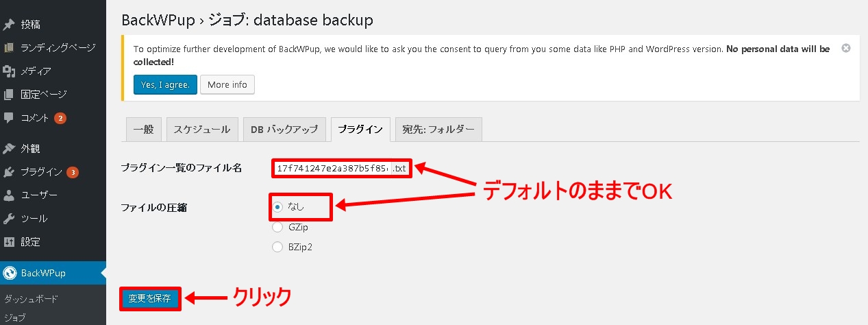Dismiss the consent notice with the X
This screenshot has height=325, width=868.
tap(846, 48)
